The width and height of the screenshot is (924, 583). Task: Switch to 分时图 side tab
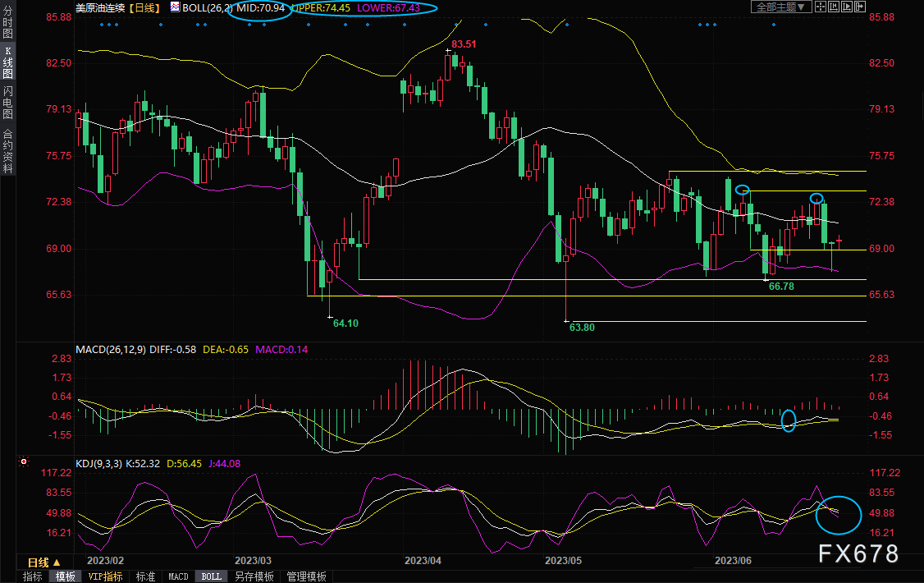7,22
